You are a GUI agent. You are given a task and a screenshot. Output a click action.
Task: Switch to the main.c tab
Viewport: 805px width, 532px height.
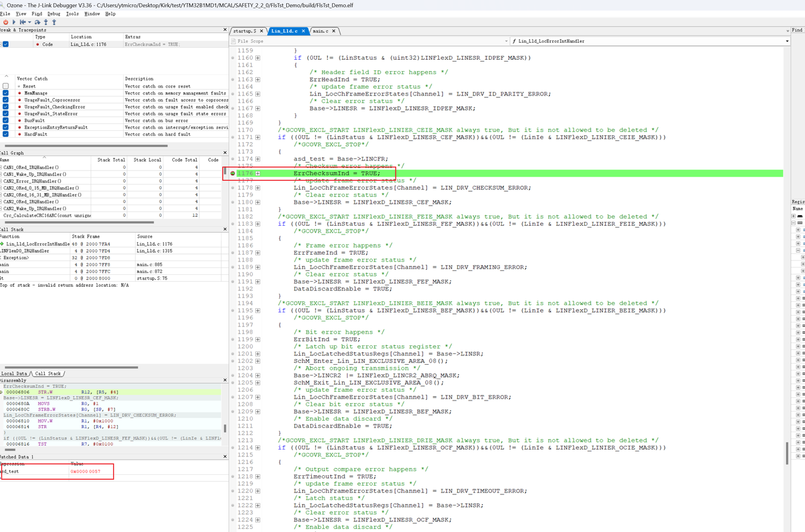(x=320, y=31)
